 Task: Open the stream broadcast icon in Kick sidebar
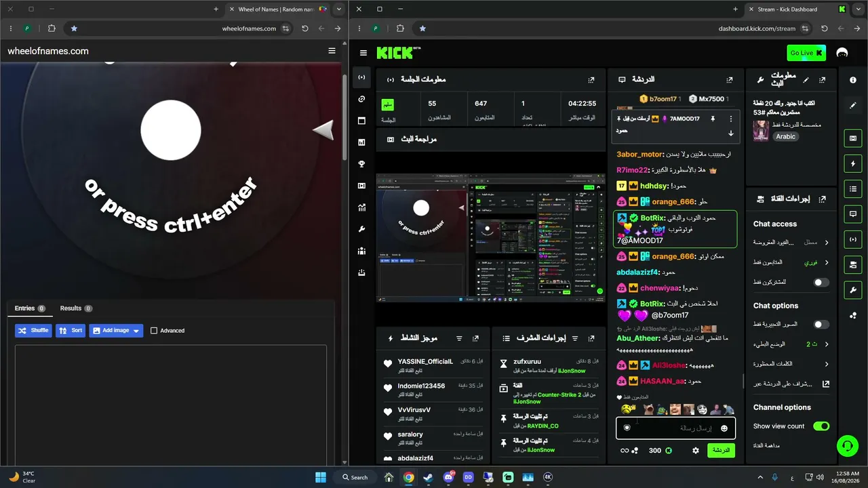(x=361, y=77)
